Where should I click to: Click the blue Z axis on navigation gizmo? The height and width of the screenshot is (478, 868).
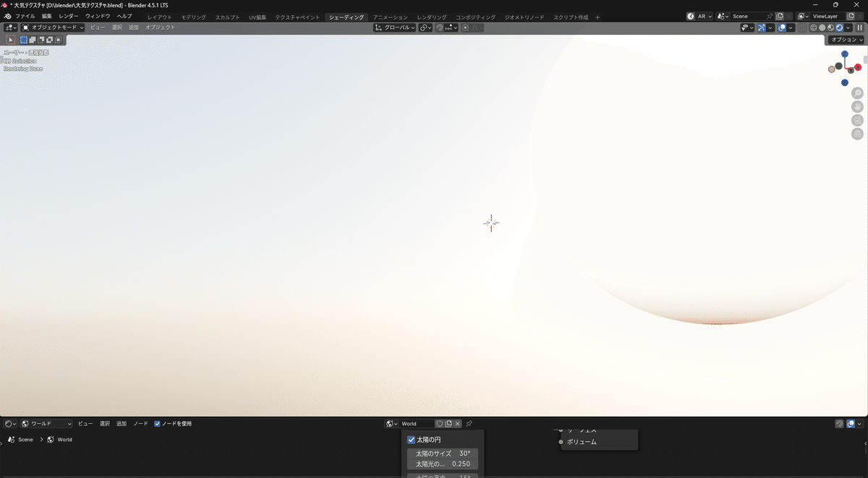point(845,54)
